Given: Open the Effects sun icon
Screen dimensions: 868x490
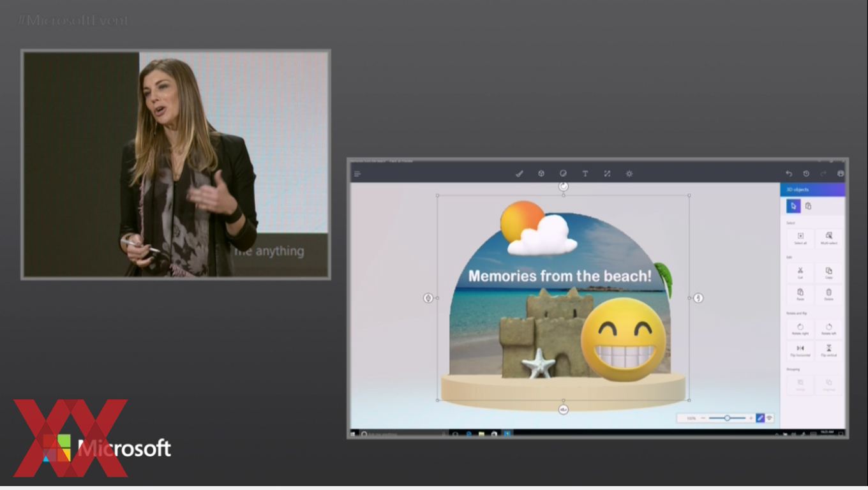Looking at the screenshot, I should click(x=629, y=174).
